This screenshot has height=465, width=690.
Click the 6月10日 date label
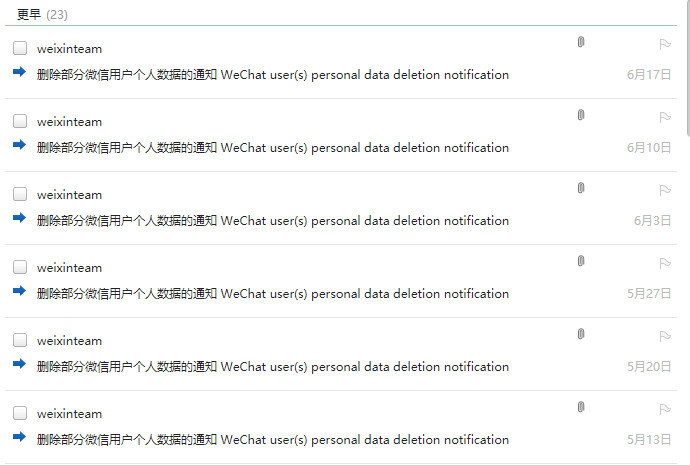coord(649,148)
